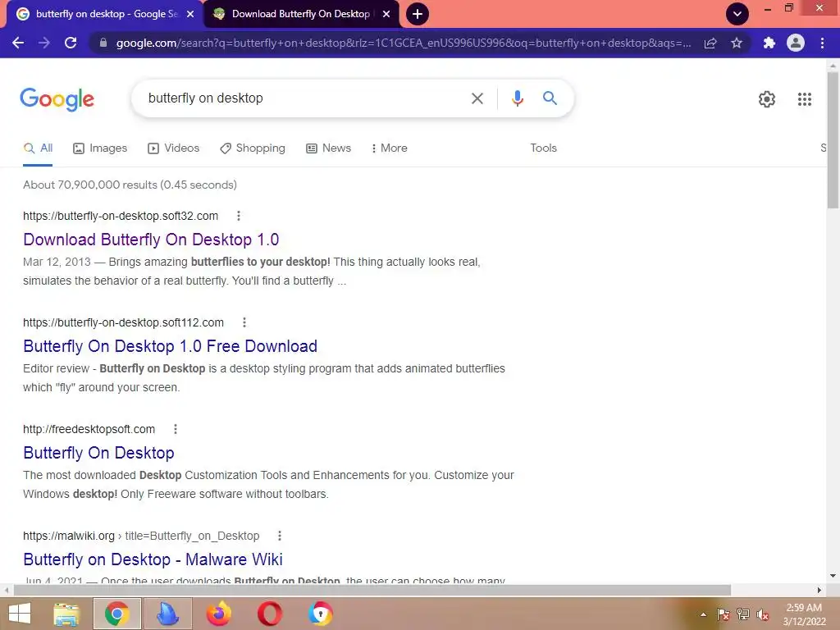Open the freedesktopsoft Butterfly On Desktop link
The height and width of the screenshot is (630, 840).
[x=98, y=453]
